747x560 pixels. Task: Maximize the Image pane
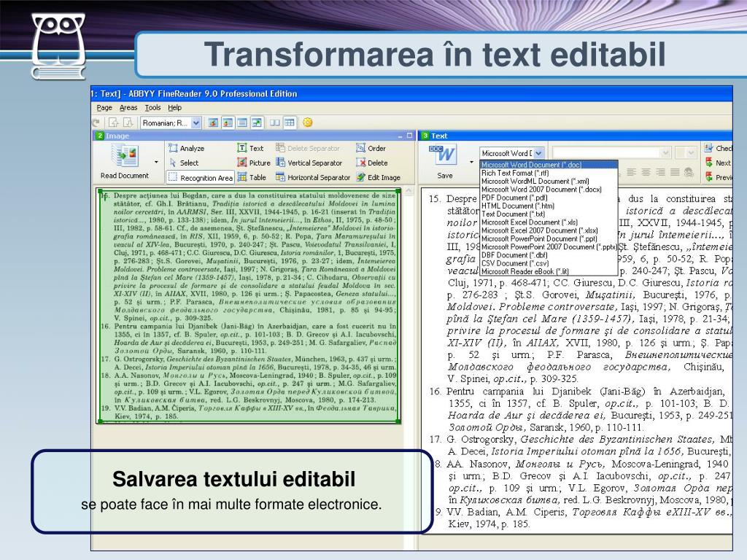pyautogui.click(x=409, y=136)
